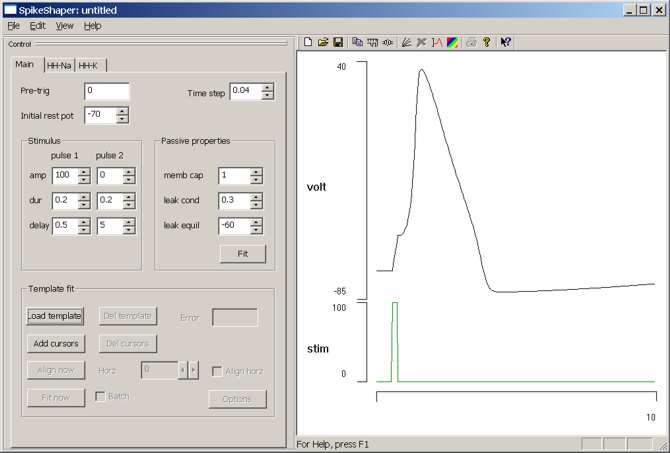Click the Fit button in Passive properties
This screenshot has width=670, height=453.
click(243, 254)
